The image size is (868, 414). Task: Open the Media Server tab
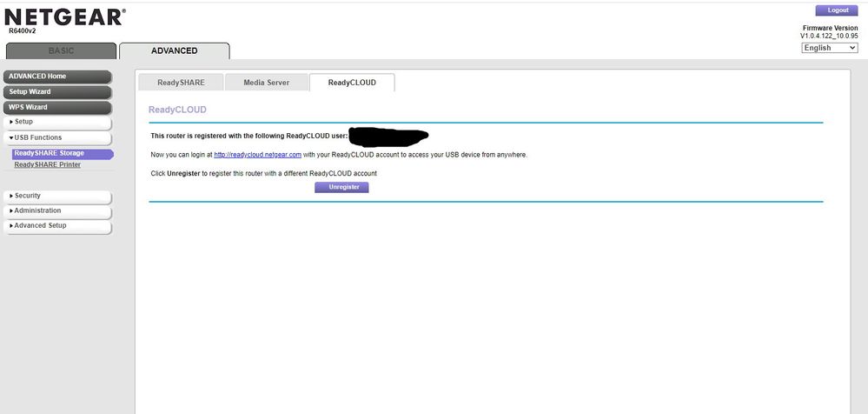pos(266,83)
